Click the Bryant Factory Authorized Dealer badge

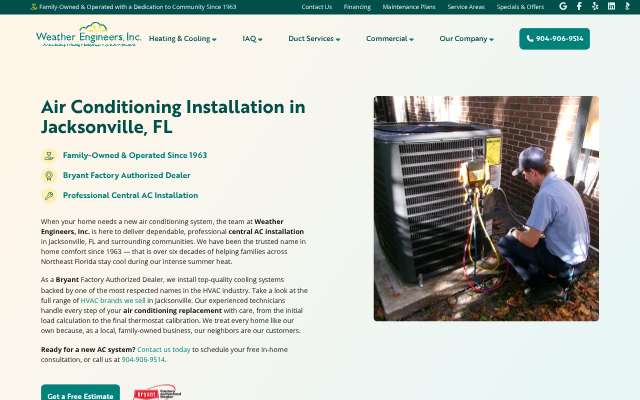[x=157, y=393]
